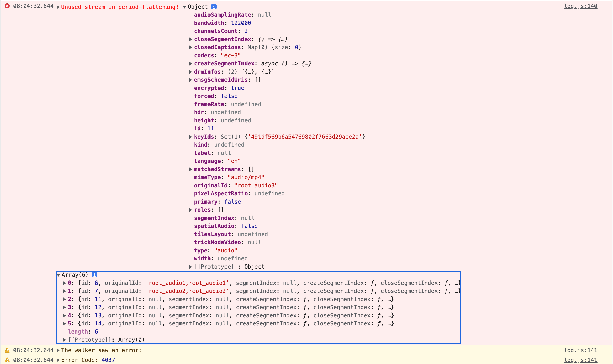Click the width: undefined property

(x=221, y=259)
